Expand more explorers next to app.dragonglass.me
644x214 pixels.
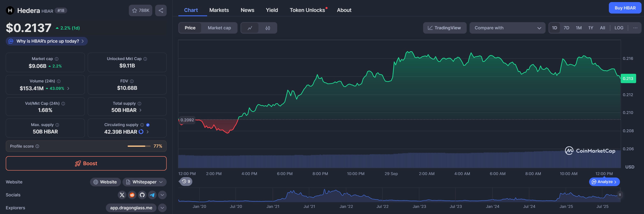point(162,208)
